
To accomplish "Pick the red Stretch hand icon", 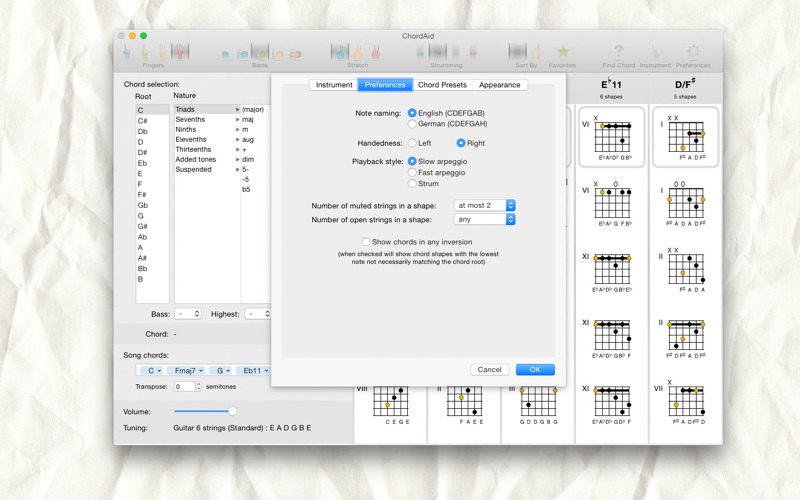I will pos(376,52).
